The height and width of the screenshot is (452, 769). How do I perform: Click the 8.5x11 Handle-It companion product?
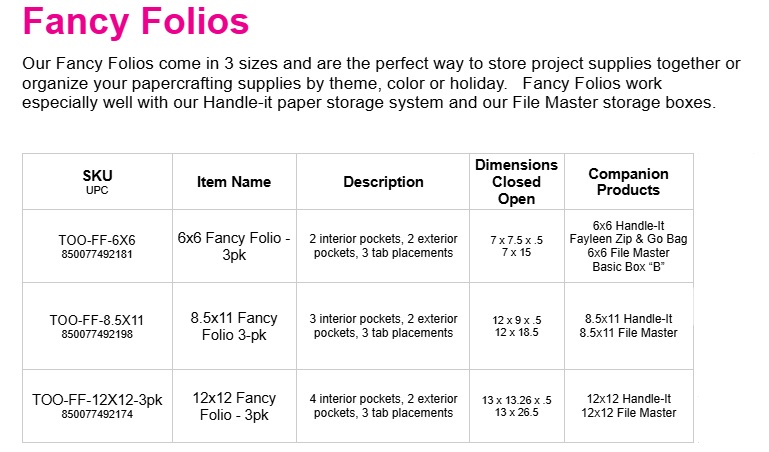(628, 319)
